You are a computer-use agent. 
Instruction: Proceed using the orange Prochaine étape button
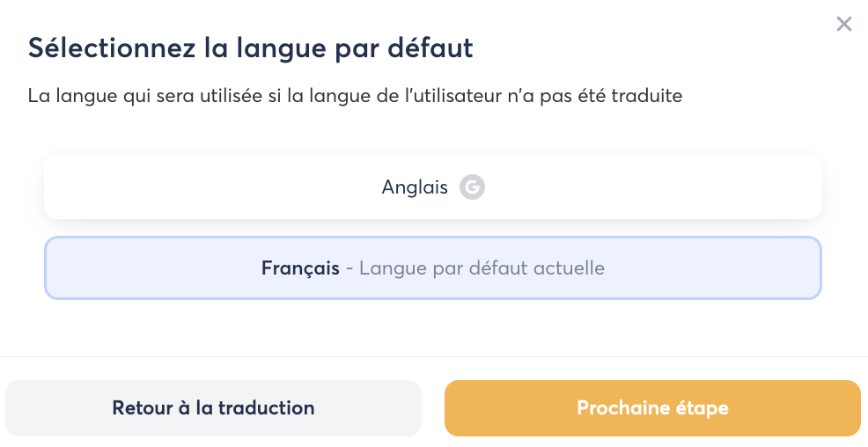click(x=651, y=408)
